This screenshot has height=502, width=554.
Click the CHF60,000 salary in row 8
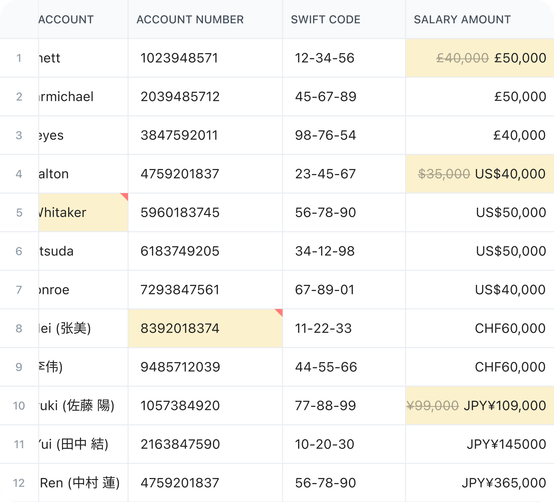pyautogui.click(x=480, y=328)
